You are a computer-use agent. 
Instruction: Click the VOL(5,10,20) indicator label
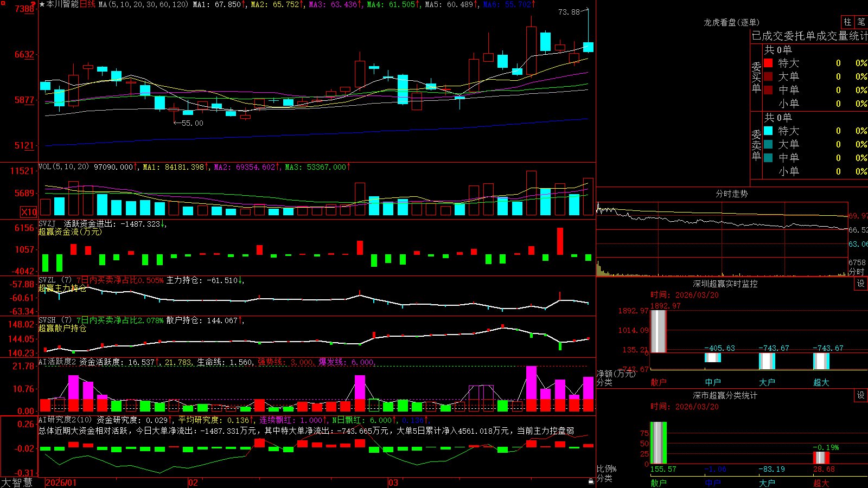[63, 167]
